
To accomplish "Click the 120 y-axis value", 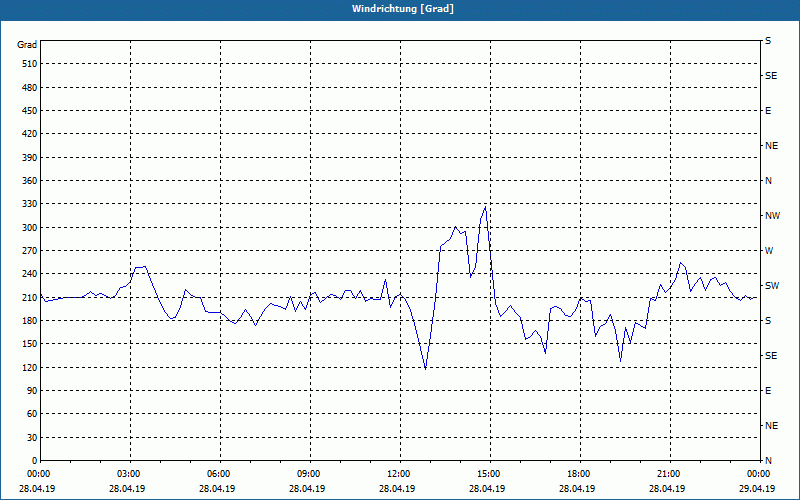I will pyautogui.click(x=30, y=367).
